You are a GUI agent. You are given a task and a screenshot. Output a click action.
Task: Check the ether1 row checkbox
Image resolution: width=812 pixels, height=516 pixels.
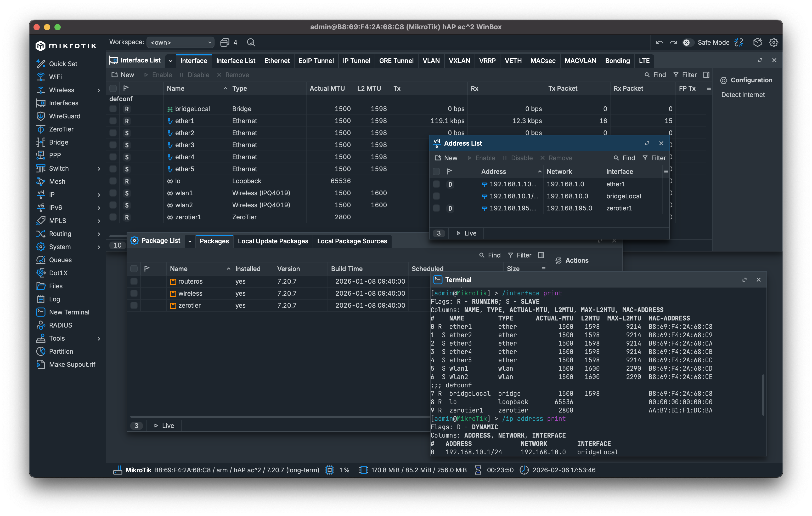click(113, 121)
